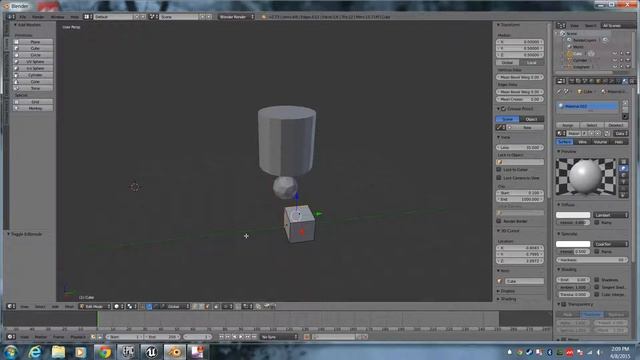Toggle Lock Camera to View checkbox
Image resolution: width=640 pixels, height=360 pixels.
point(499,178)
